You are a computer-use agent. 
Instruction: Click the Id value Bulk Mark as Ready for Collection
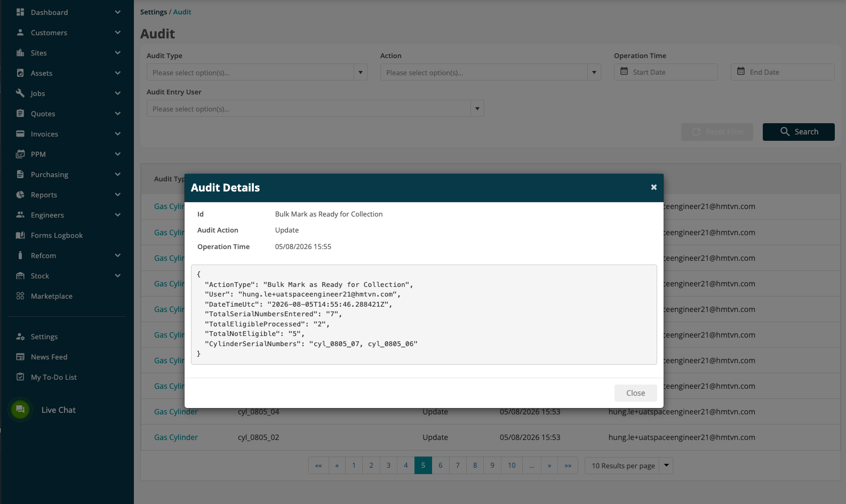tap(329, 214)
